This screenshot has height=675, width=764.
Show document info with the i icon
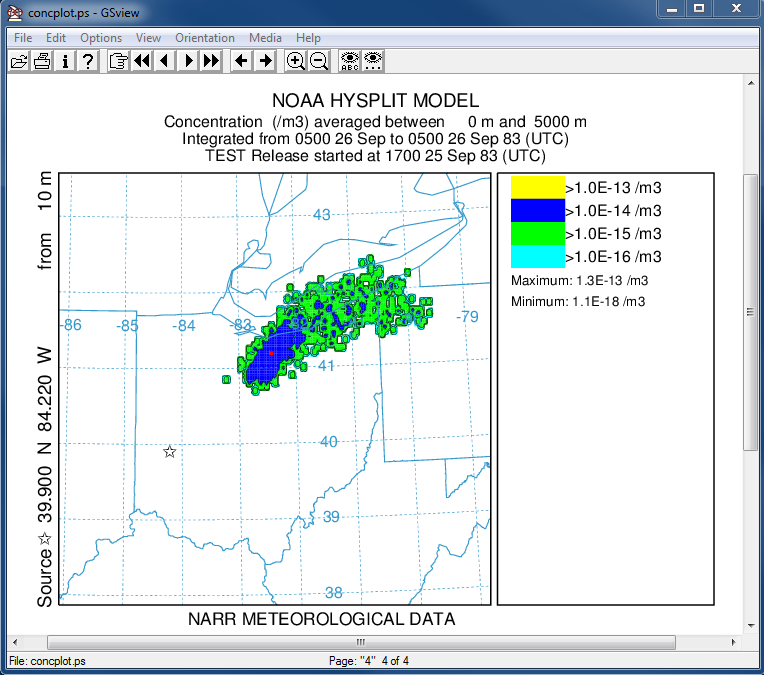pos(65,61)
